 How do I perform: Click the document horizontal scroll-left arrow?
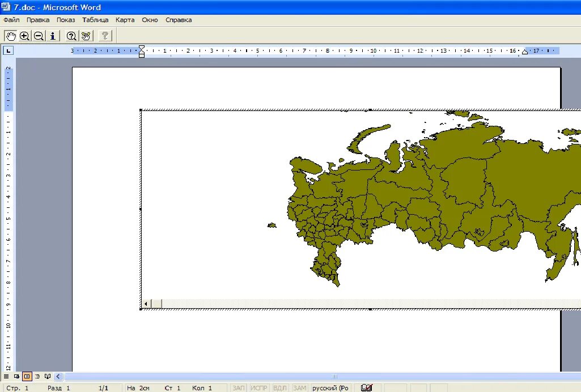[x=58, y=377]
